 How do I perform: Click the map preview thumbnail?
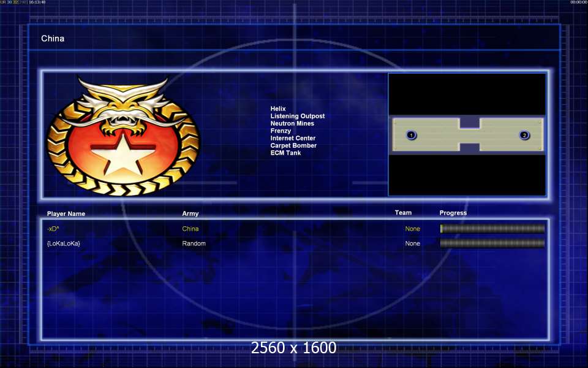(467, 135)
